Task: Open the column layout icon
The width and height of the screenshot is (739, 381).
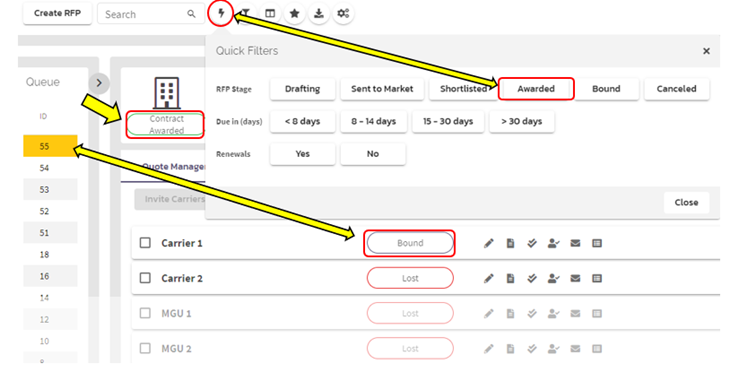Action: (x=270, y=14)
